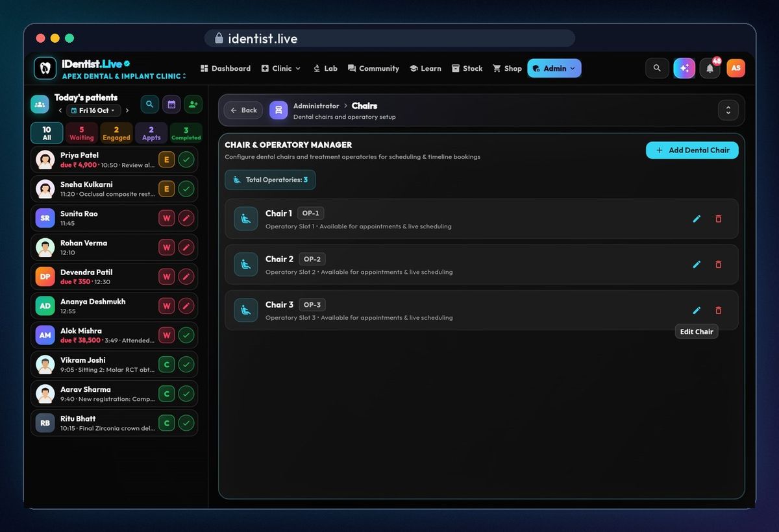This screenshot has width=779, height=532.
Task: Open the notifications bell
Action: point(710,68)
